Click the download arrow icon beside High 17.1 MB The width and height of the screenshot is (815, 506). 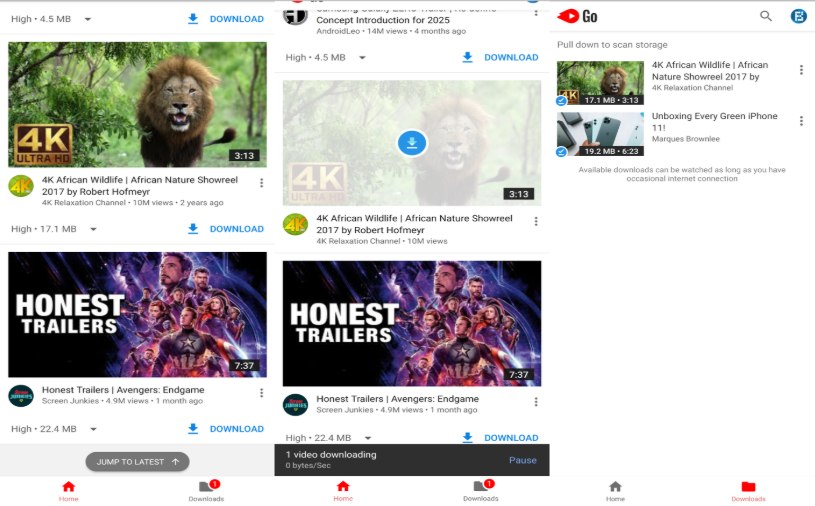[193, 229]
